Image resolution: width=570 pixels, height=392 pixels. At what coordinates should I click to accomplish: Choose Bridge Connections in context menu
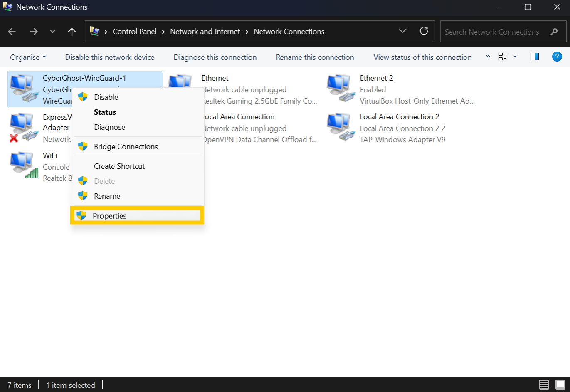pos(139,147)
